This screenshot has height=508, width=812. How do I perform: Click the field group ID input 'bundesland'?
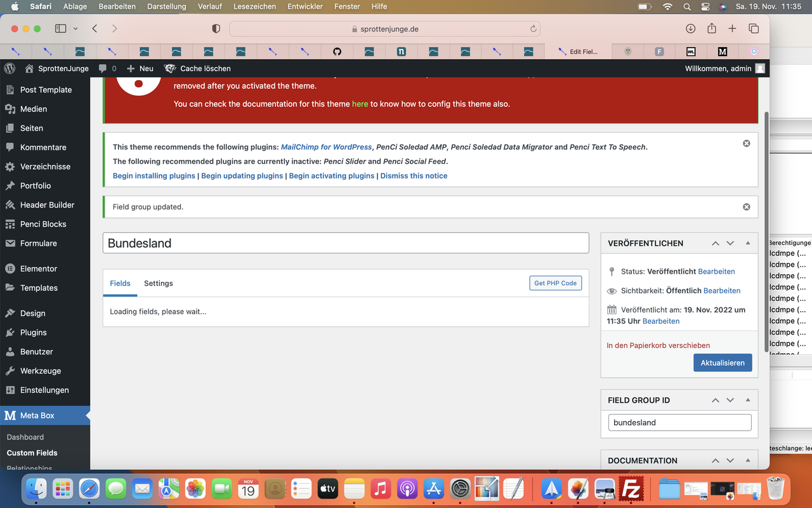click(679, 422)
